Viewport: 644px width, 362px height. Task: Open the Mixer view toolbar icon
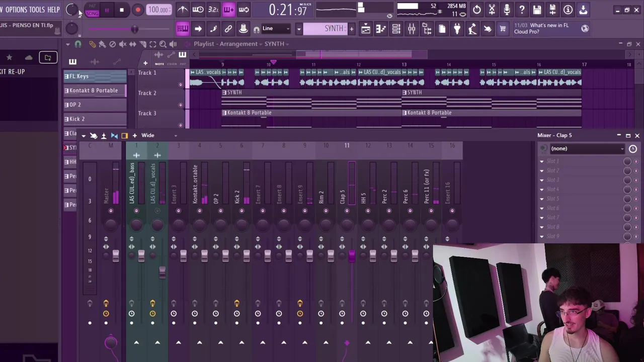tap(412, 29)
